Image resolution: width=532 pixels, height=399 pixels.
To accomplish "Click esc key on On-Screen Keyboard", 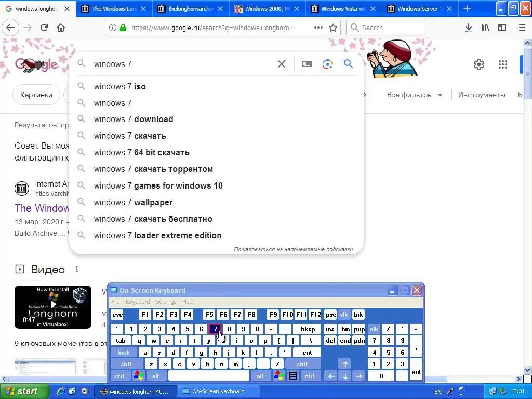I will (117, 314).
